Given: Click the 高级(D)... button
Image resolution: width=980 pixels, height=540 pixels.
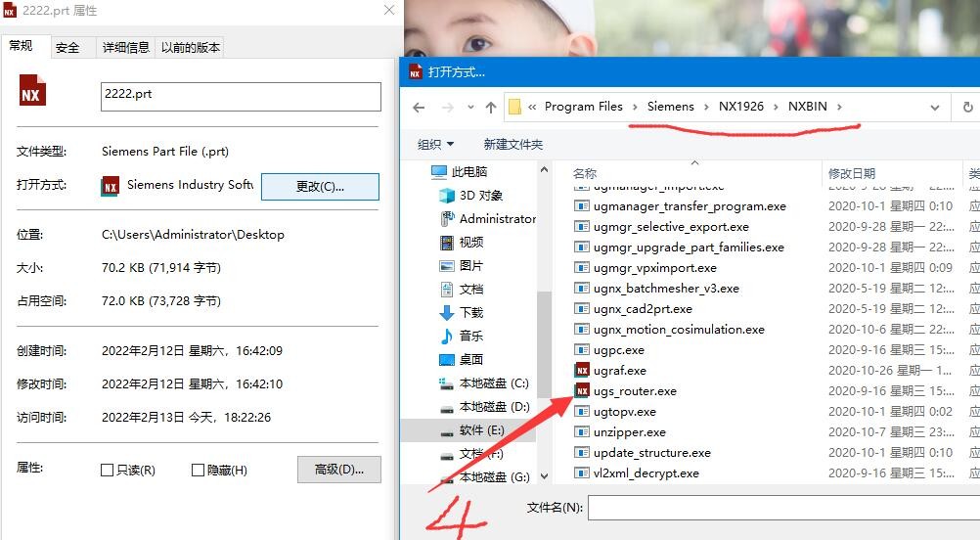Looking at the screenshot, I should click(338, 470).
